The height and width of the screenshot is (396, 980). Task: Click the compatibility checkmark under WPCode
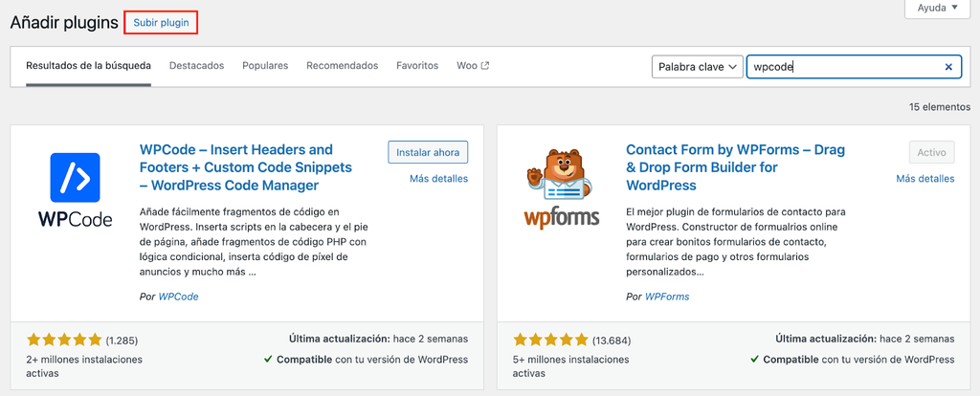[x=268, y=359]
